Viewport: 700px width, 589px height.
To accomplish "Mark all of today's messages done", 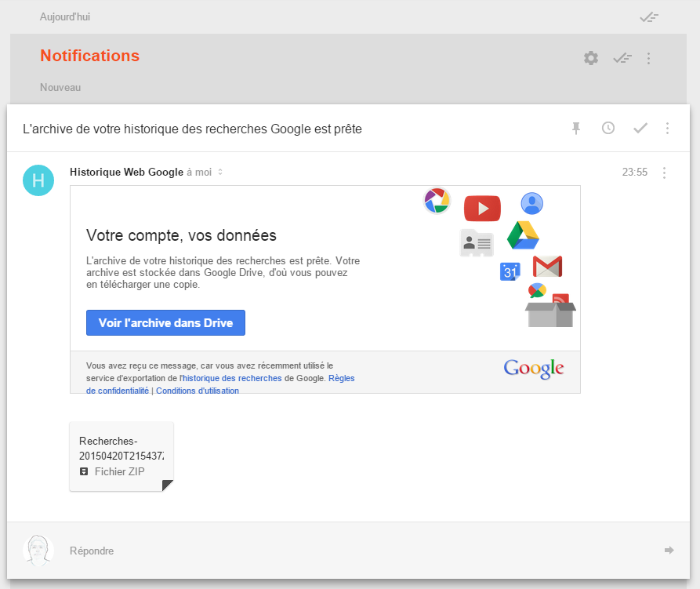I will [649, 17].
